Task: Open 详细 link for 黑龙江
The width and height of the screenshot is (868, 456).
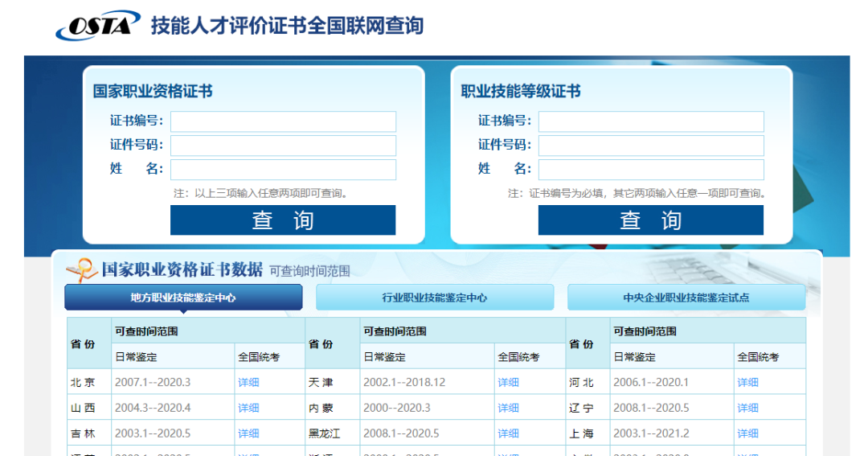Action: pyautogui.click(x=508, y=433)
